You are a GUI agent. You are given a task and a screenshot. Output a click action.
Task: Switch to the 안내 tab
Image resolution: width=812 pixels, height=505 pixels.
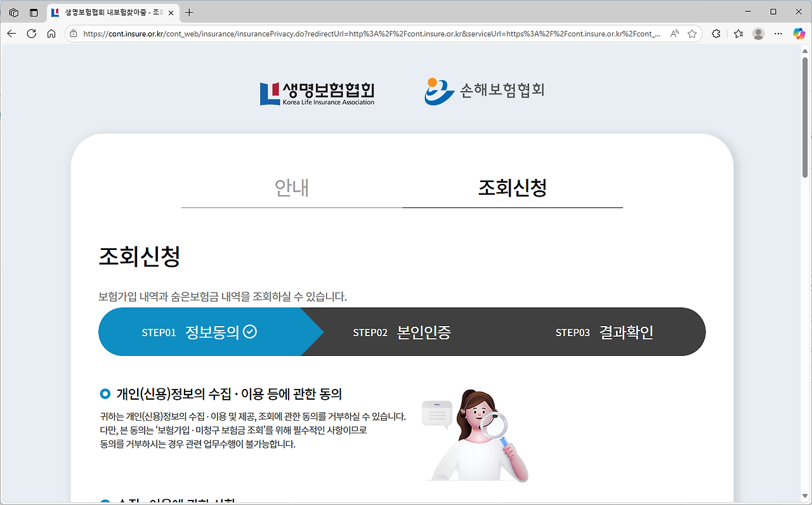292,188
